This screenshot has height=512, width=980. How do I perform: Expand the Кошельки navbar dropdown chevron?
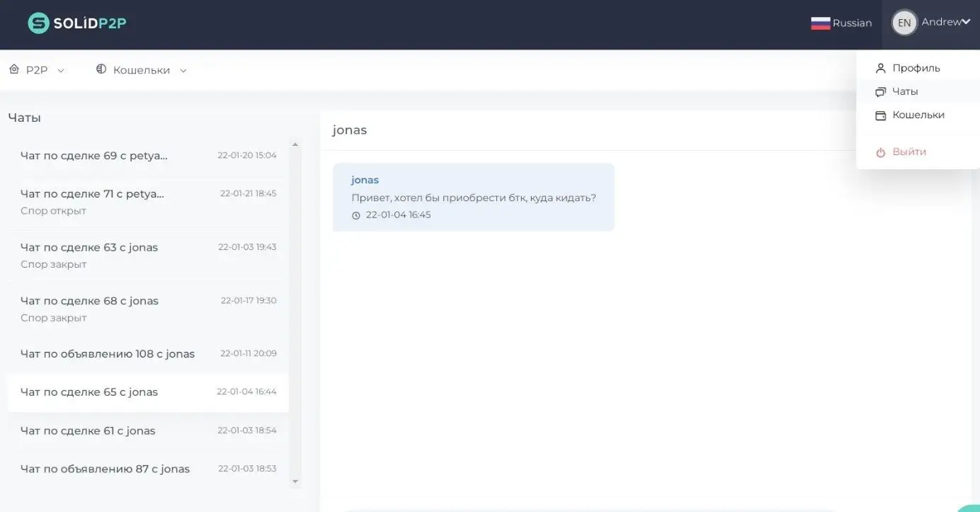click(183, 71)
